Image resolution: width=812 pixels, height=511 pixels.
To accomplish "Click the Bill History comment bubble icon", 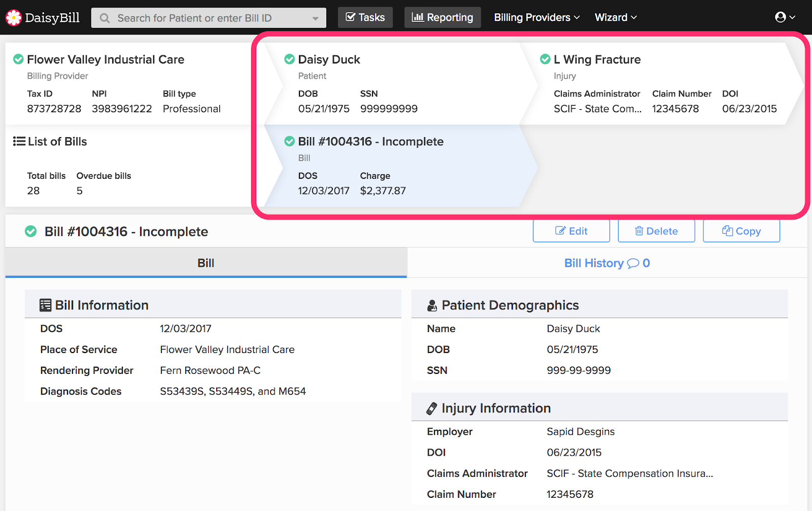I will 633,263.
